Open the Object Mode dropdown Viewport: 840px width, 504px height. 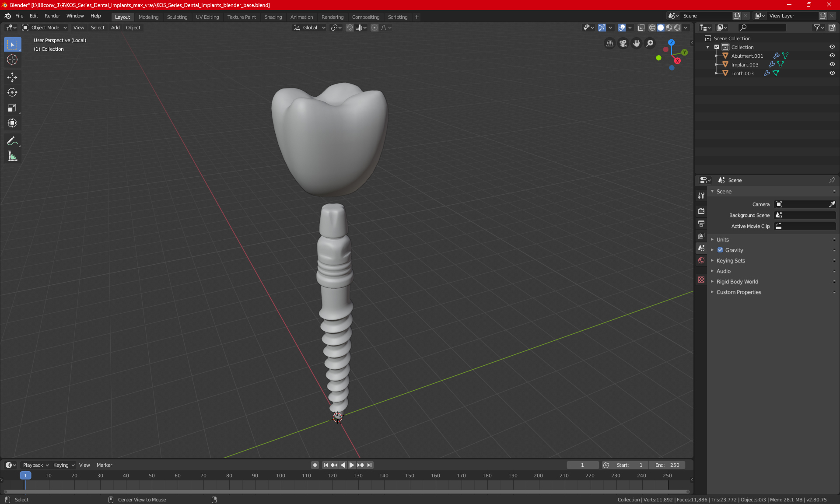(45, 28)
